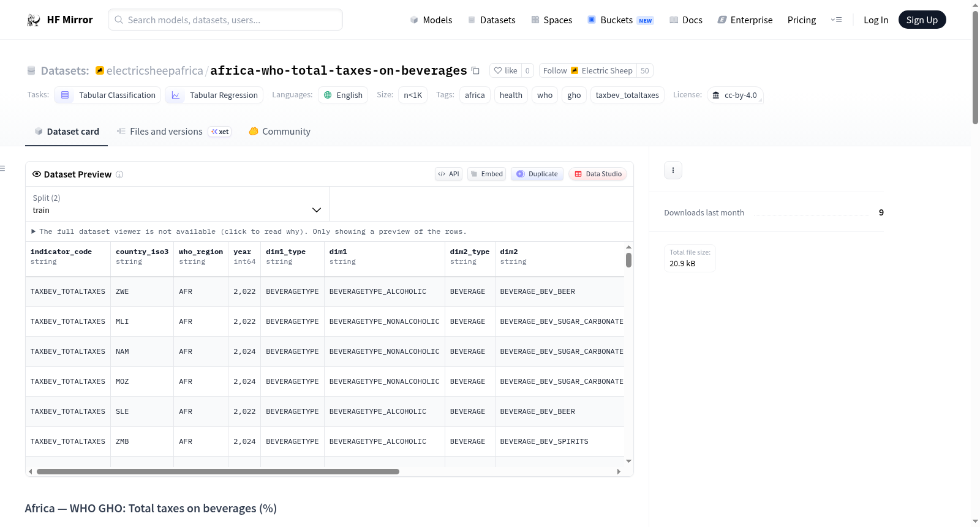Open the electricsheepafrica organization link

coord(154,71)
